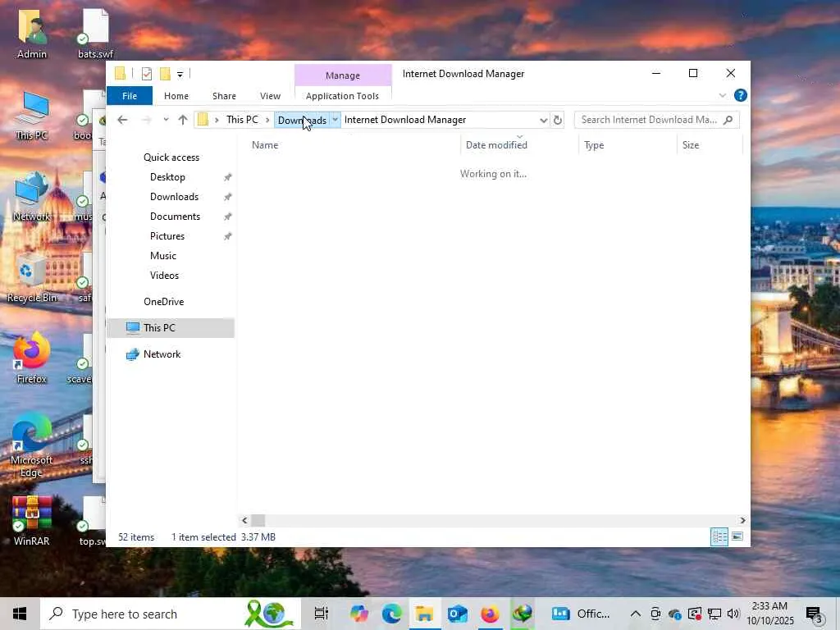Open Explorer Help question mark icon
This screenshot has width=840, height=630.
pyautogui.click(x=741, y=95)
